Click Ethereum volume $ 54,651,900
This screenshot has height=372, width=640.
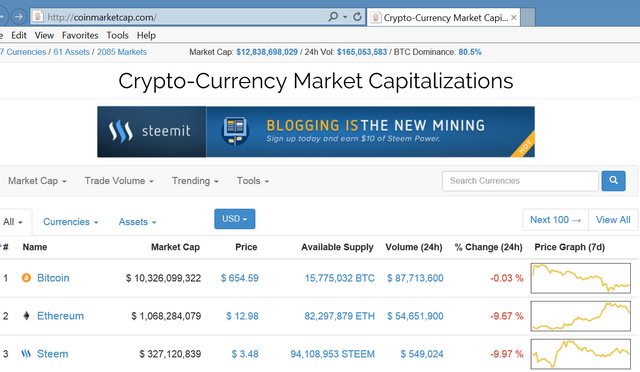415,316
